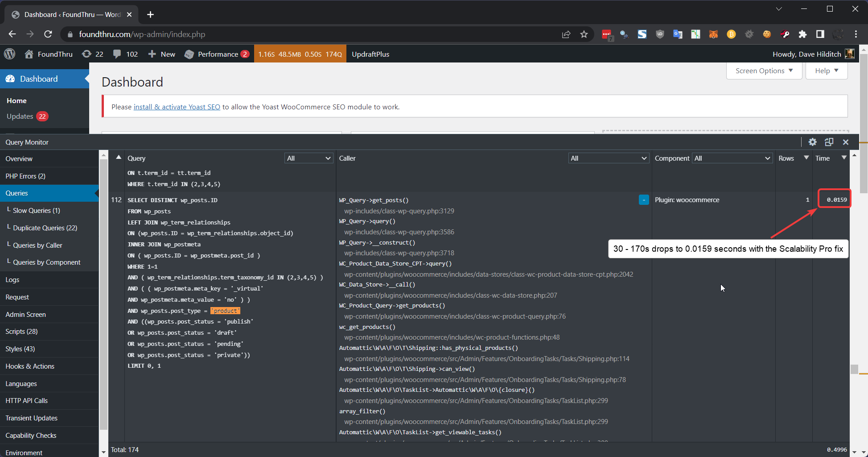Click Query Monitor menu scrollbar down arrow
Viewport: 868px width, 457px height.
tap(103, 452)
